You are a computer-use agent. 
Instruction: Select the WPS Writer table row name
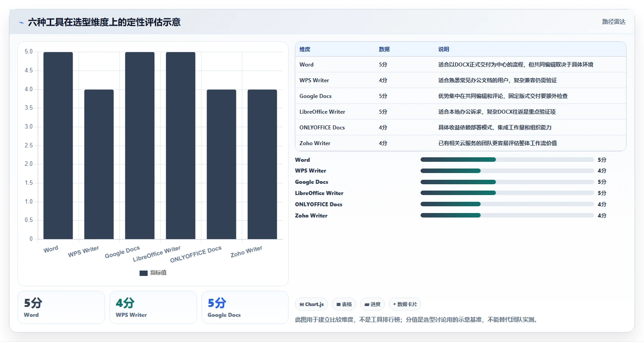314,80
